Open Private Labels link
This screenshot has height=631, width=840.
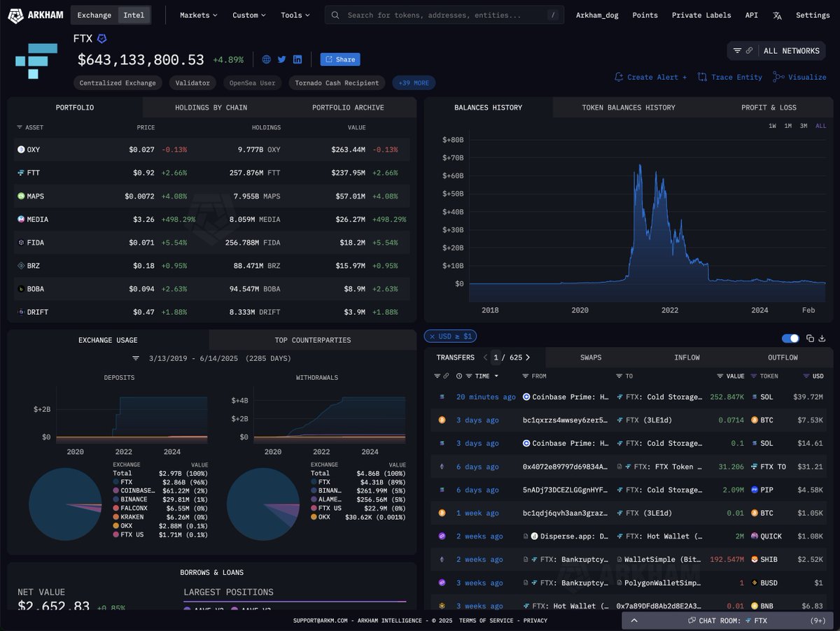click(701, 15)
